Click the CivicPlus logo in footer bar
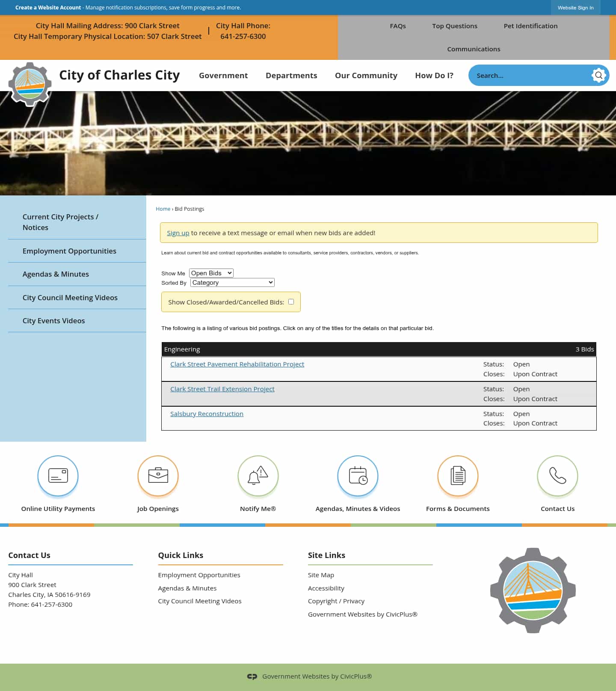The image size is (616, 691). pyautogui.click(x=252, y=676)
